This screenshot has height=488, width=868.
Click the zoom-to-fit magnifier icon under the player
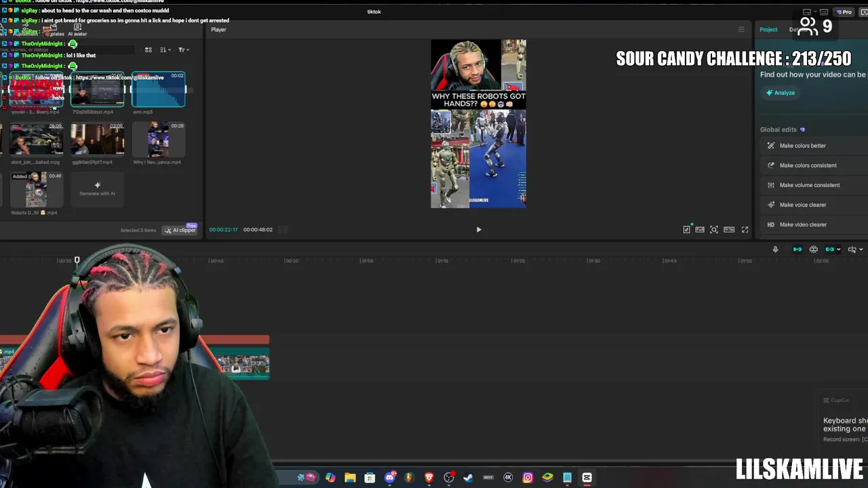[714, 230]
